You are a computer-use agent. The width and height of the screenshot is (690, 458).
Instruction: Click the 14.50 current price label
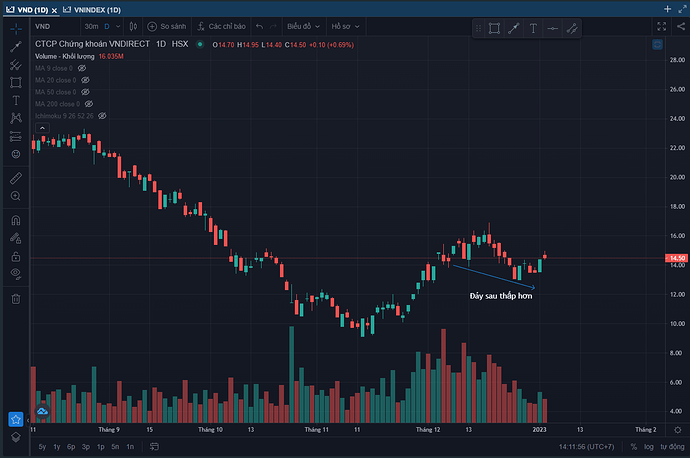[676, 258]
